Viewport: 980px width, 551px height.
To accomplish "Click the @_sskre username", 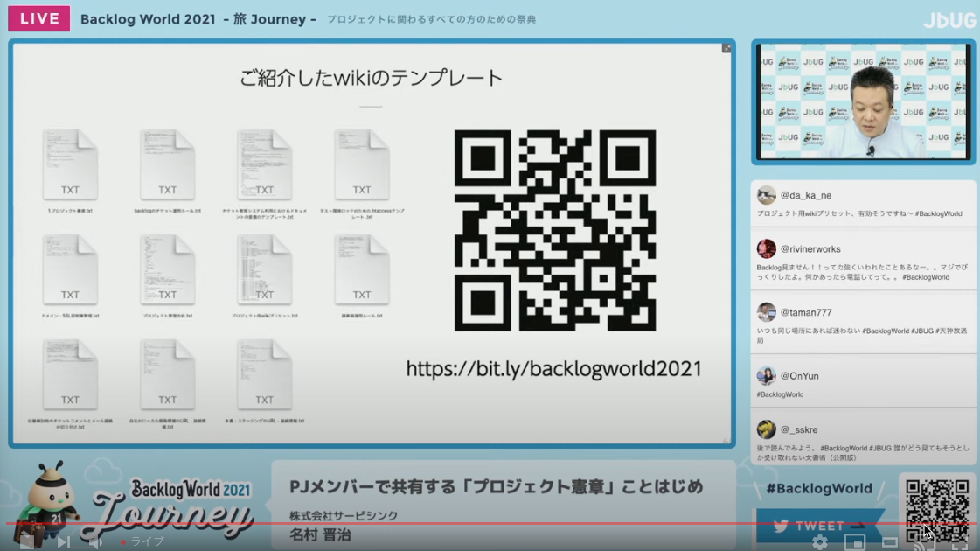I will [x=799, y=429].
